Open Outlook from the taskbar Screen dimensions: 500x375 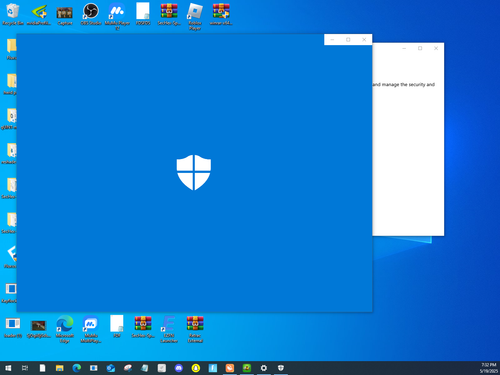(x=111, y=368)
